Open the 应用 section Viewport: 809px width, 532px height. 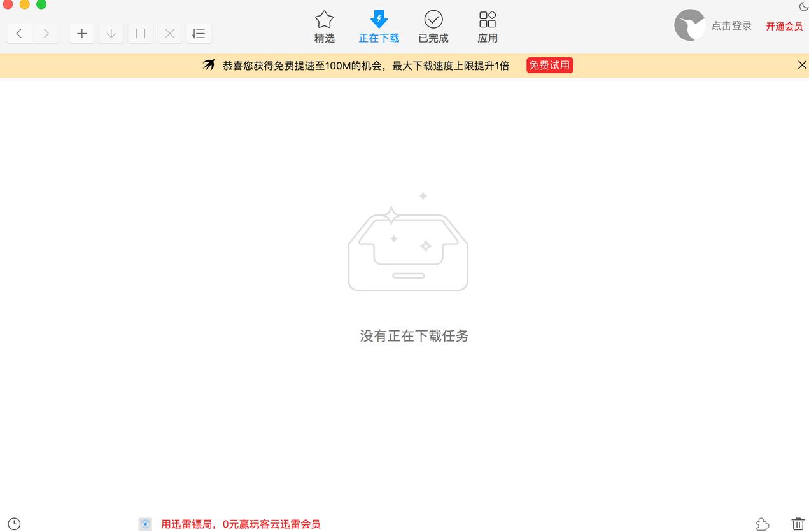[488, 27]
